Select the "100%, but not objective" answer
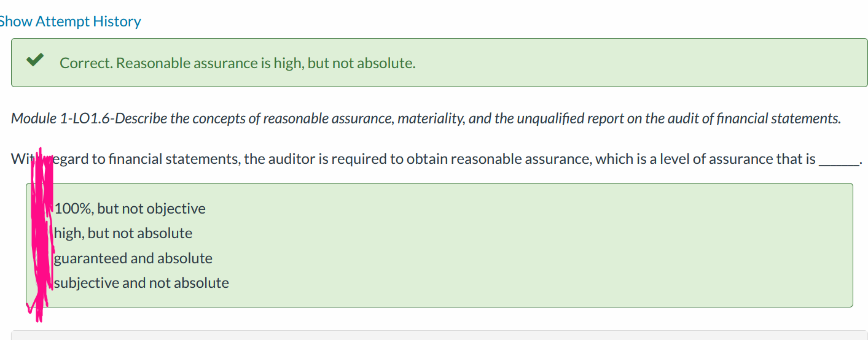Viewport: 868px width, 340px height. [x=130, y=209]
